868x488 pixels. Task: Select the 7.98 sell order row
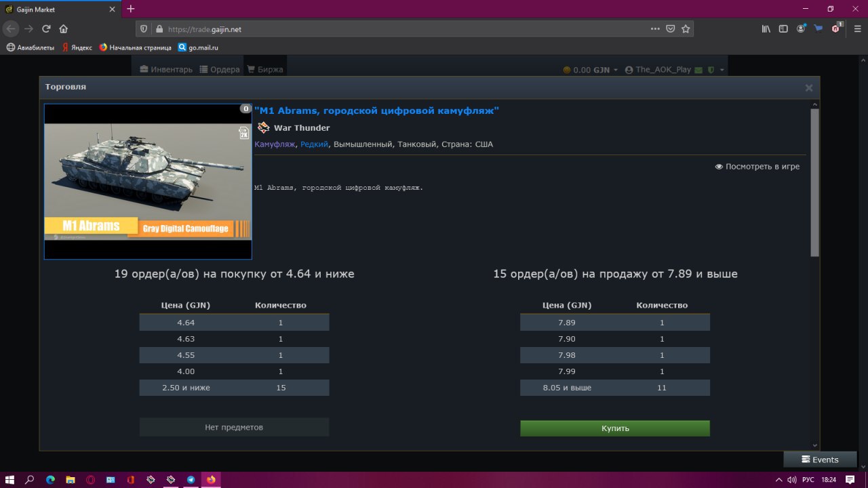(x=615, y=355)
